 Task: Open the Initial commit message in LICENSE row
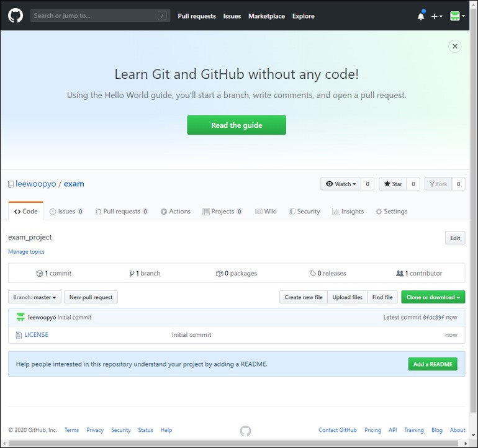[191, 334]
